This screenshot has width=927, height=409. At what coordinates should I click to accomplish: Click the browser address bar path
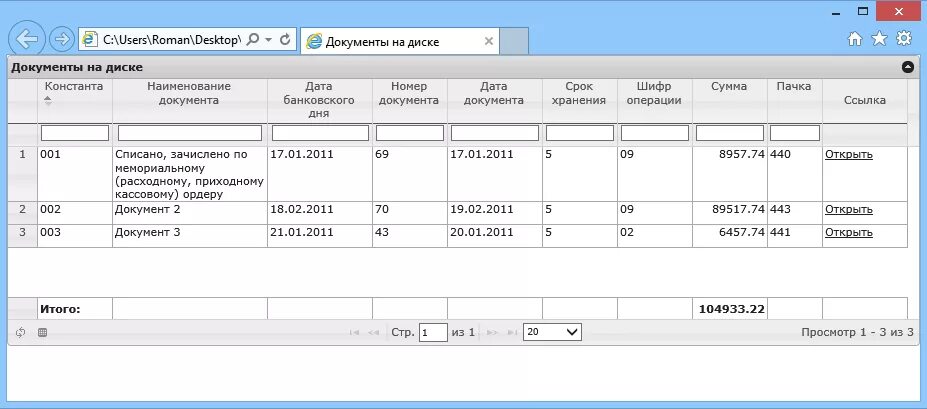(172, 40)
